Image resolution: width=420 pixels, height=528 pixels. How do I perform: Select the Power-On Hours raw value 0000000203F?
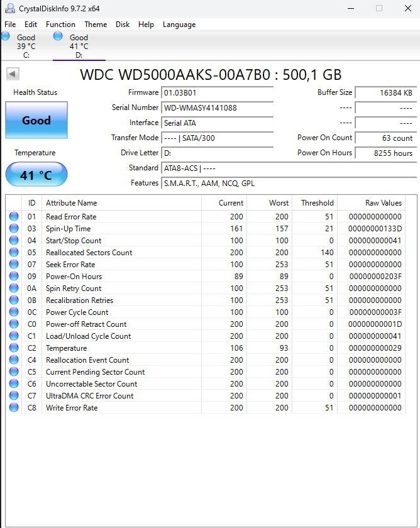pos(375,277)
